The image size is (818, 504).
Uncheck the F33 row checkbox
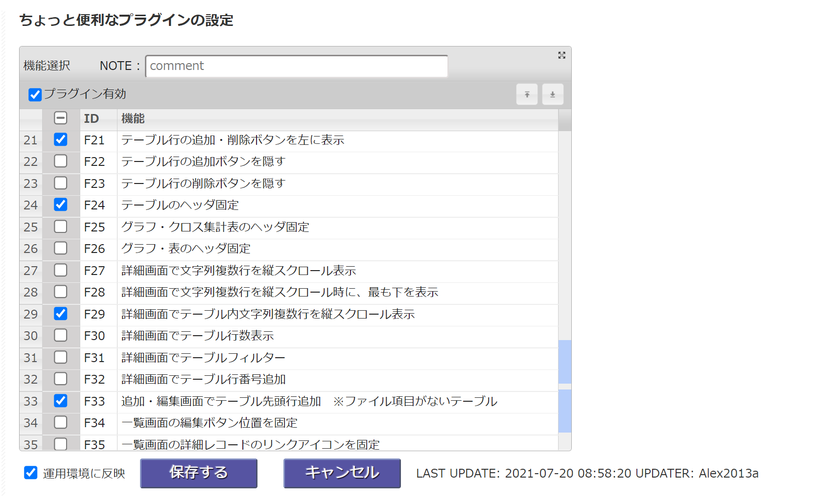point(61,401)
